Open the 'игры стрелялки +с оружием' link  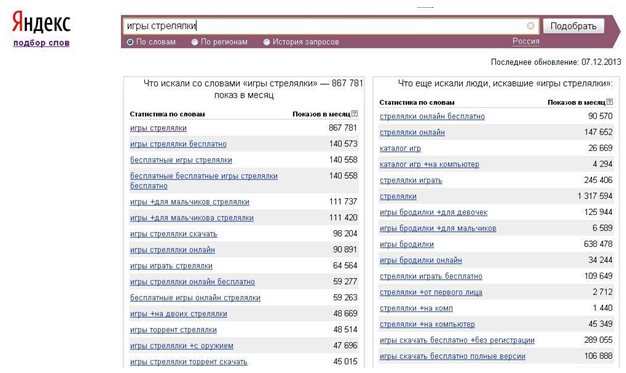182,346
